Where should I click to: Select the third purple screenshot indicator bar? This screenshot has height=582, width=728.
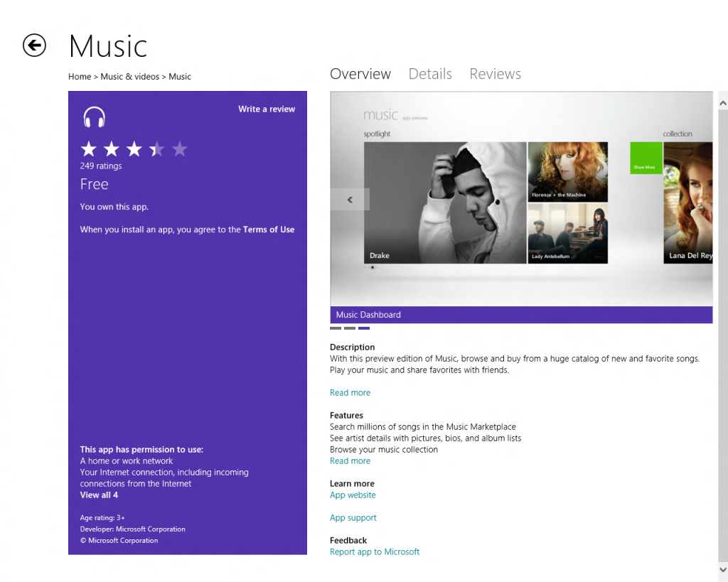pyautogui.click(x=364, y=328)
